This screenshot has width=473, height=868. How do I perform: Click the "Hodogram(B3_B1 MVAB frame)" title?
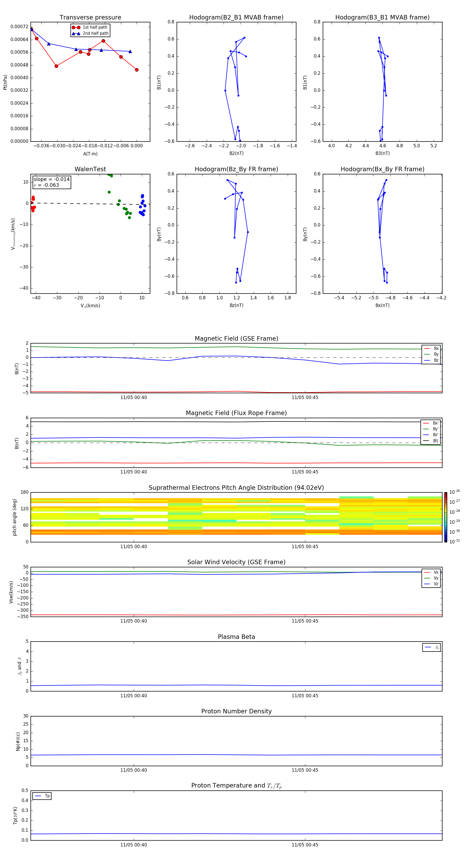coord(382,18)
